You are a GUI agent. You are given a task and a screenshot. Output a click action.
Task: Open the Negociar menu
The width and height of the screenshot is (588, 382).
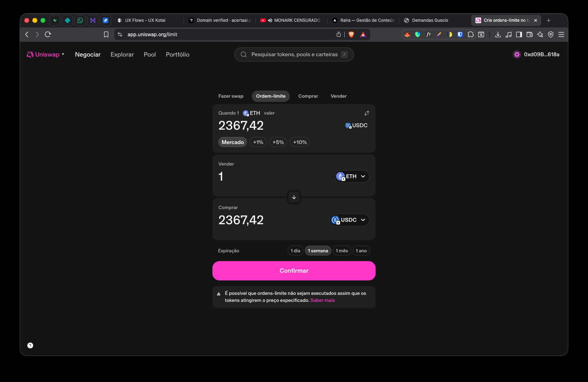coord(88,54)
